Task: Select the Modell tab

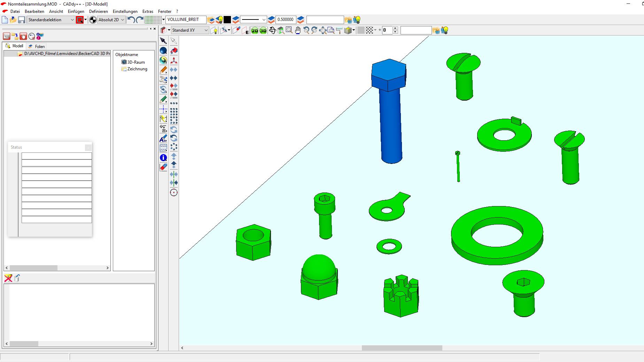Action: 15,46
